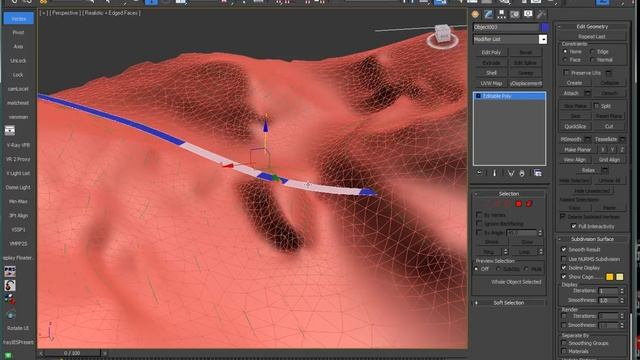The height and width of the screenshot is (360, 640).
Task: Select Element sub-object level icon
Action: (x=529, y=204)
